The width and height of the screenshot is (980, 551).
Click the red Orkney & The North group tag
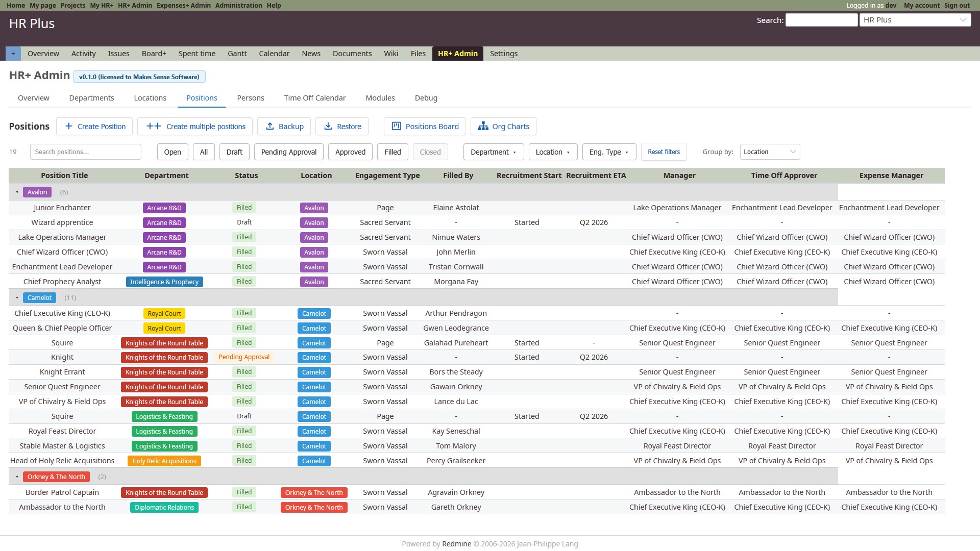pos(56,477)
